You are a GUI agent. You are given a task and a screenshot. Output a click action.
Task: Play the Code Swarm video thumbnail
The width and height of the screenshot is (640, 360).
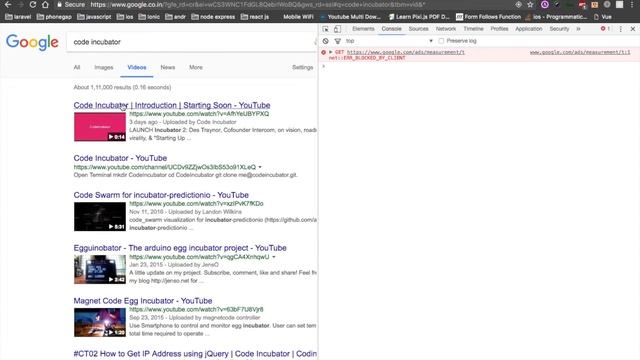pos(100,216)
